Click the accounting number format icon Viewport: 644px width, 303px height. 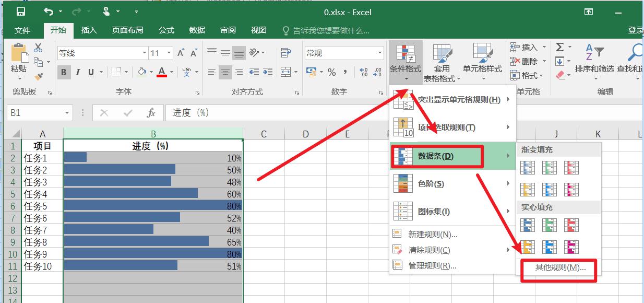(312, 72)
